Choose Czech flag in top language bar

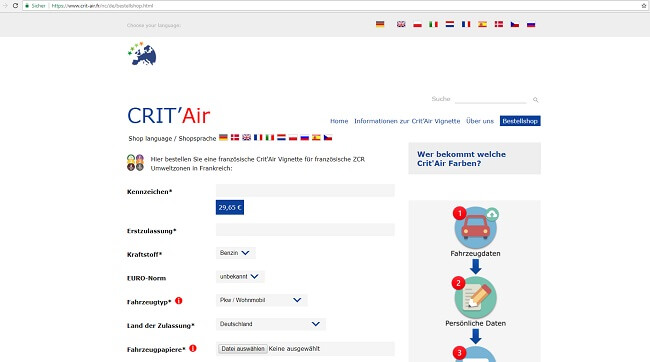point(515,24)
